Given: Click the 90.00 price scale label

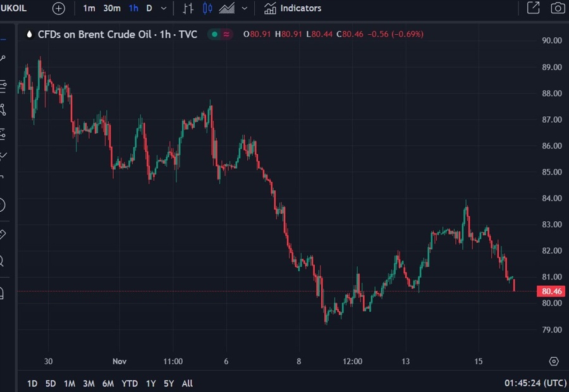Looking at the screenshot, I should point(551,40).
